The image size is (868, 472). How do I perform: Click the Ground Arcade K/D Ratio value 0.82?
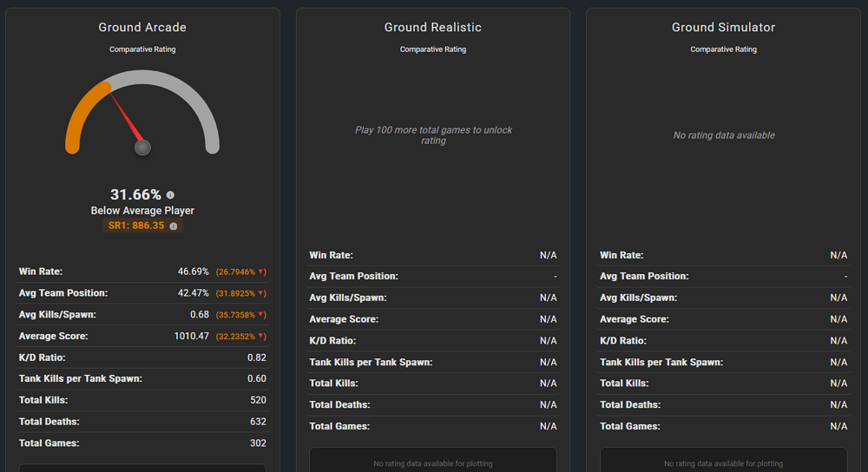[x=256, y=357]
